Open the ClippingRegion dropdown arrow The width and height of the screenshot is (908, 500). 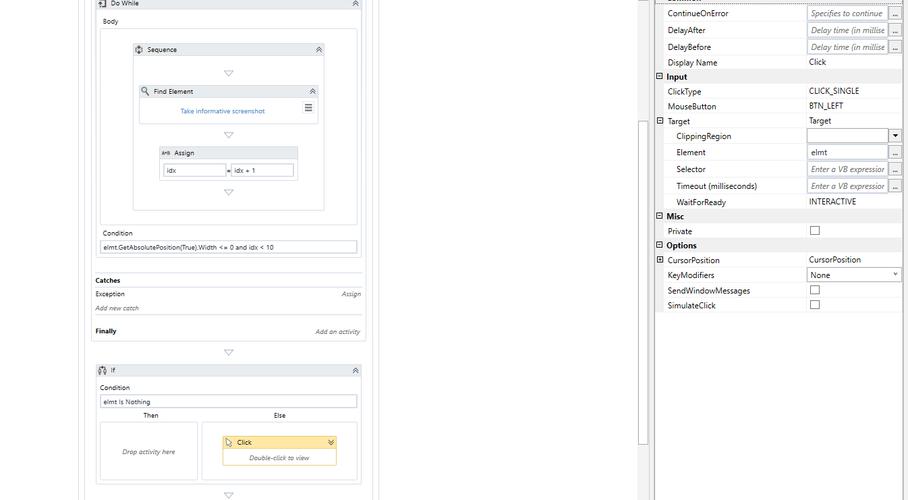(x=895, y=136)
